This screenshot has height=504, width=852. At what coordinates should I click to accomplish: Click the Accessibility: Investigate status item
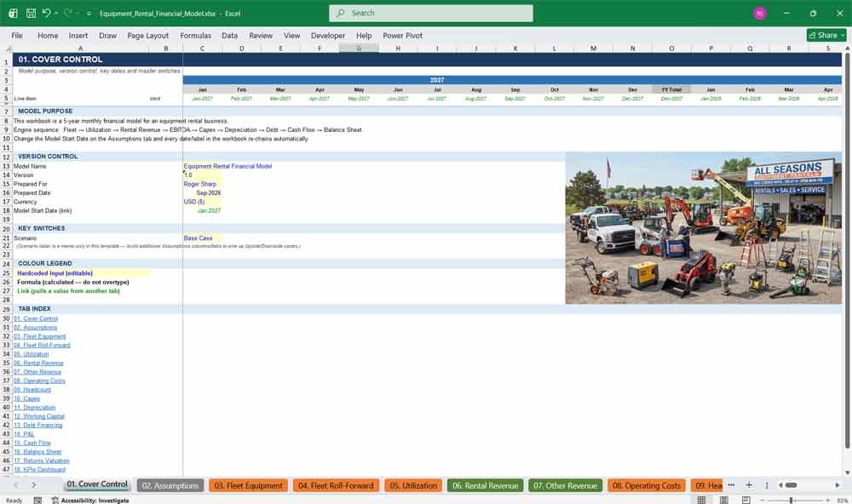pos(90,501)
